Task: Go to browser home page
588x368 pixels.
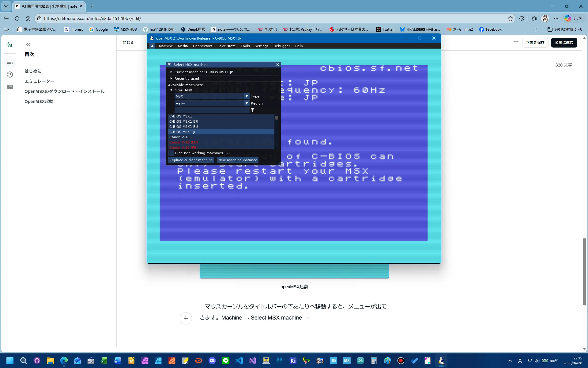Action: [x=28, y=18]
